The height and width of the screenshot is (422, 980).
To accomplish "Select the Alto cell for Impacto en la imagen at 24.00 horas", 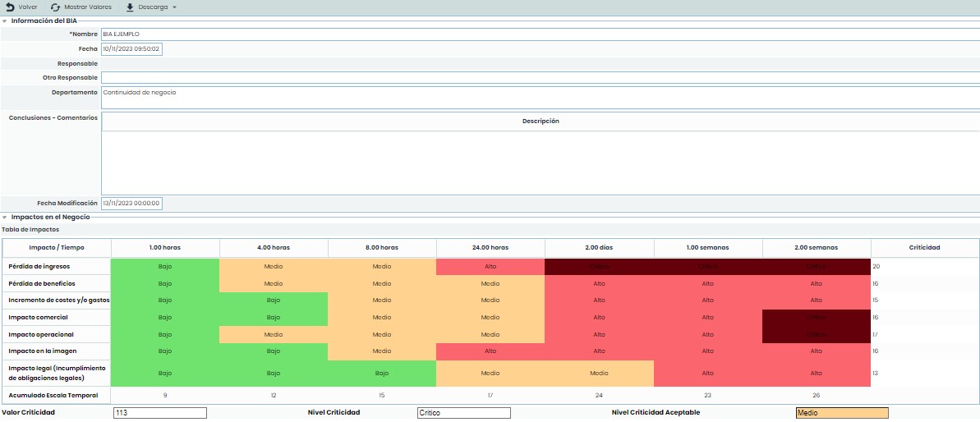I will click(490, 351).
